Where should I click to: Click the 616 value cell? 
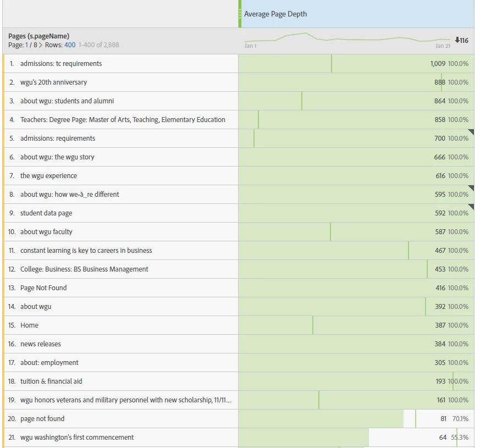(356, 176)
